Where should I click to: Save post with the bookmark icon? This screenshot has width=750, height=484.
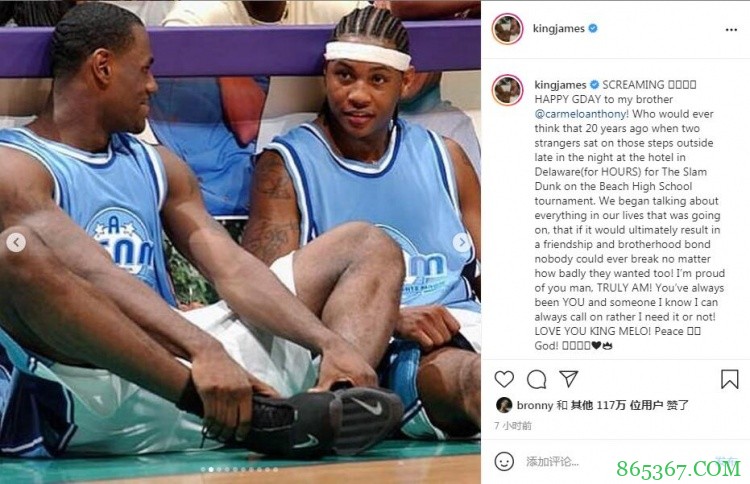[729, 379]
